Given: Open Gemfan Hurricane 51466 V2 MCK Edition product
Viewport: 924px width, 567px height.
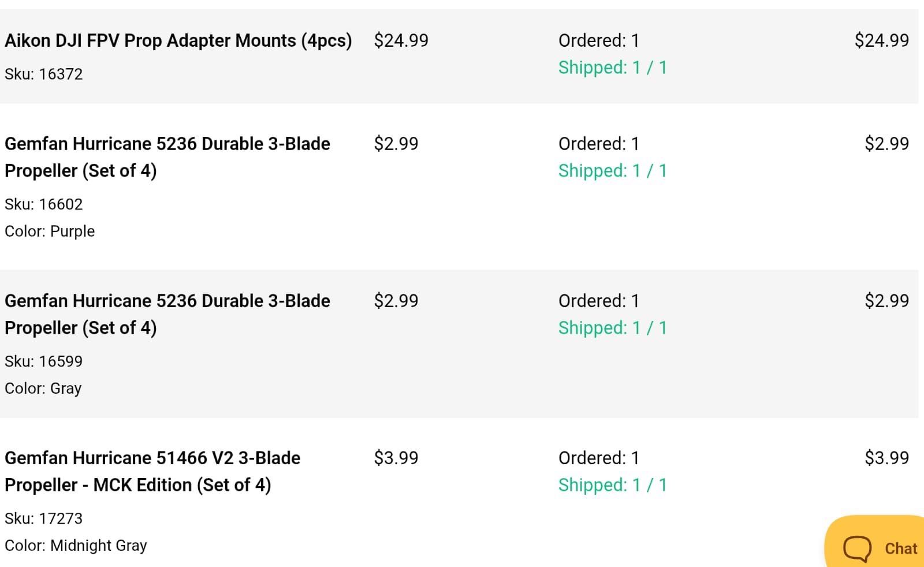Looking at the screenshot, I should [152, 471].
